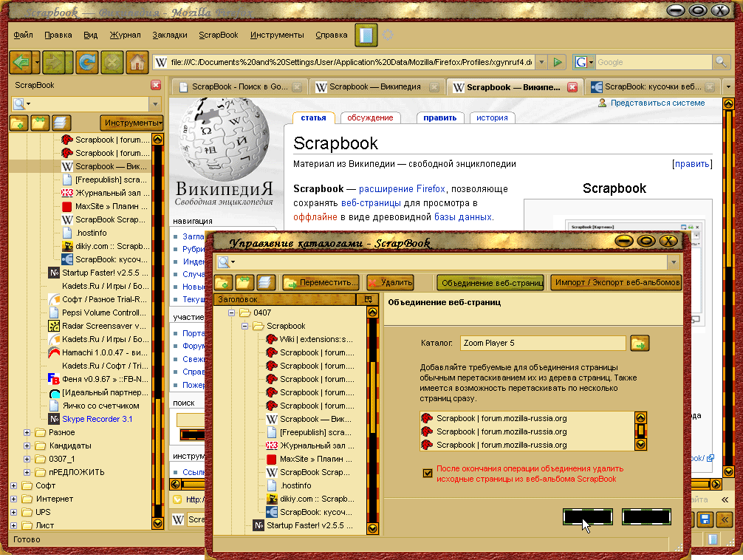Expand the Софт folder in sidebar
Screen dimensions: 743x560
tap(14, 485)
